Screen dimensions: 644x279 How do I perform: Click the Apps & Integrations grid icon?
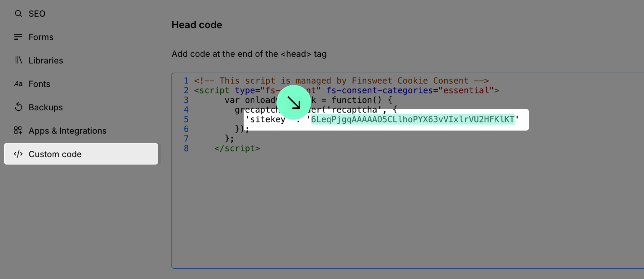tap(18, 131)
